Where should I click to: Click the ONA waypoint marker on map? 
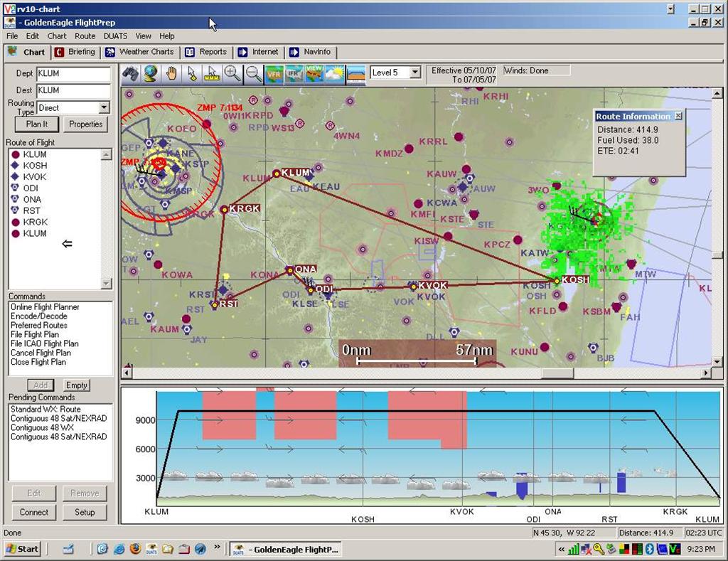(290, 270)
